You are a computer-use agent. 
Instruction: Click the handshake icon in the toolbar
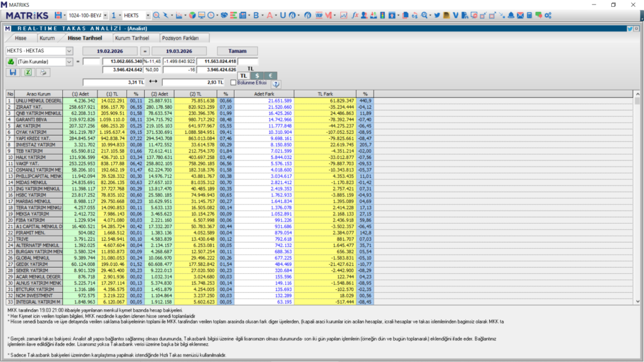(x=224, y=15)
